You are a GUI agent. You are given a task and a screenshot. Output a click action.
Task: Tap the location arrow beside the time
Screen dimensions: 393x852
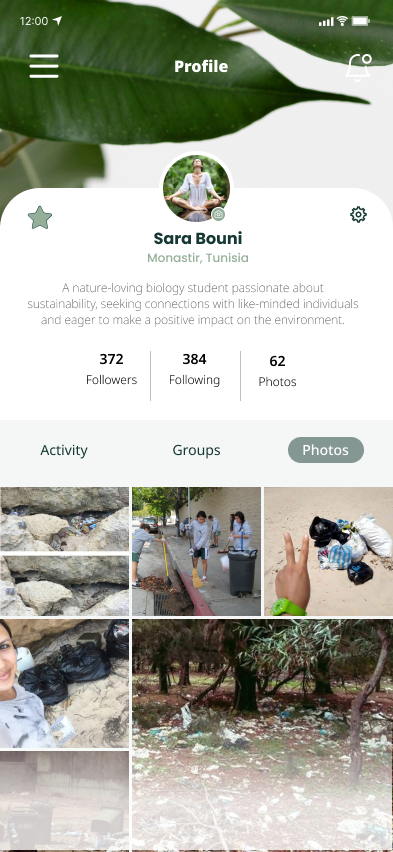[x=57, y=21]
